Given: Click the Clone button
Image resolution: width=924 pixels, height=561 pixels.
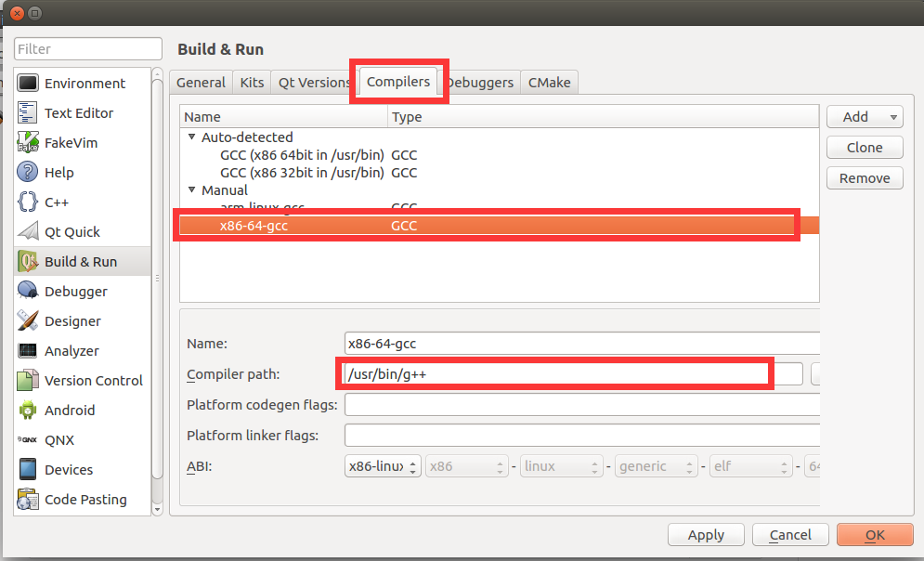Looking at the screenshot, I should click(x=865, y=147).
